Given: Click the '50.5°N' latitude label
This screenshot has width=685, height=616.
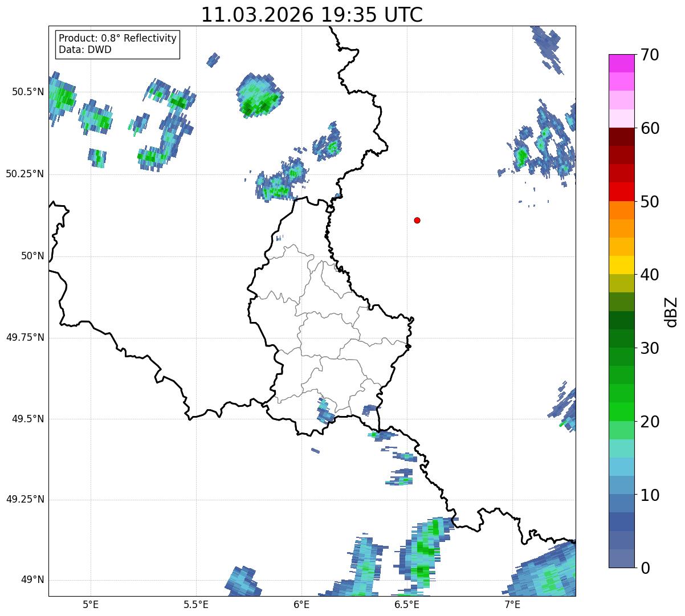Looking at the screenshot, I should [27, 92].
